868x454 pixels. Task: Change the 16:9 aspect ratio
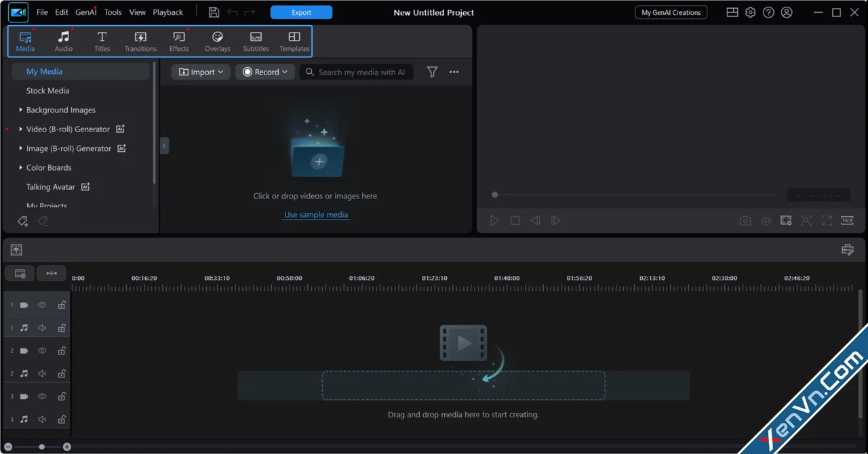847,220
